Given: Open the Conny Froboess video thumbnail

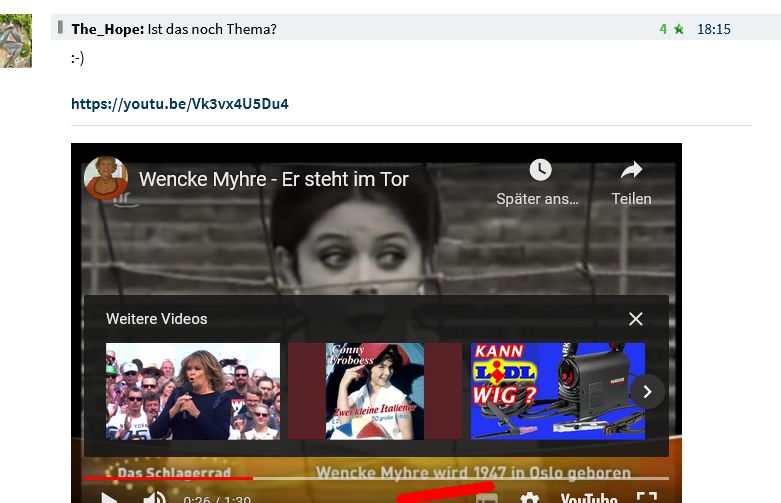Looking at the screenshot, I should click(375, 391).
